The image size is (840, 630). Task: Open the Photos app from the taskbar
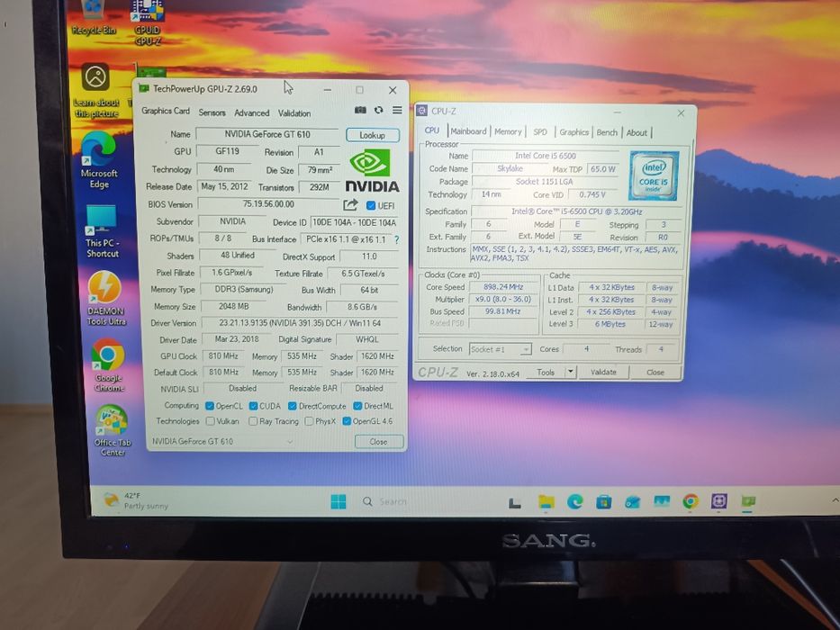pyautogui.click(x=662, y=501)
